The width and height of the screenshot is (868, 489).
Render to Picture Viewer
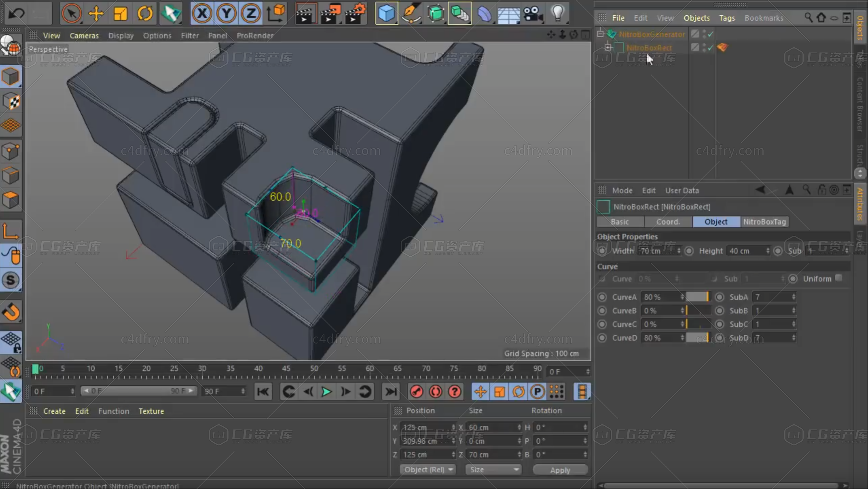pyautogui.click(x=330, y=13)
